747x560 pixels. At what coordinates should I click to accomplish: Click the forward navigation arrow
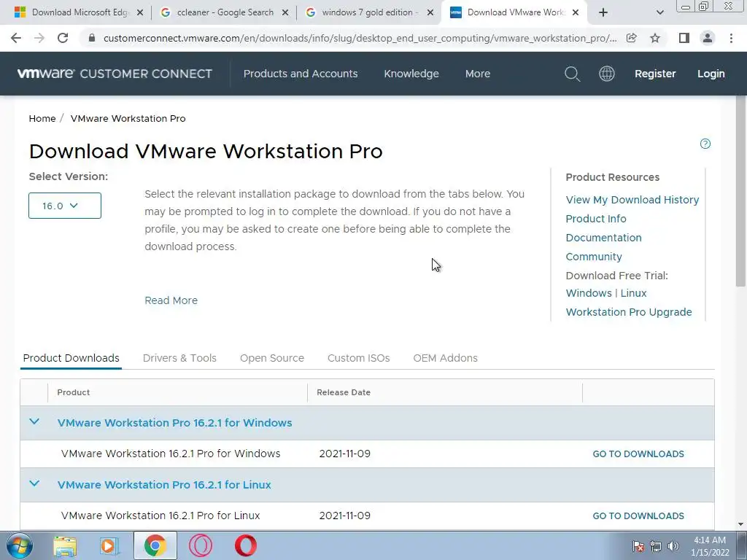point(39,38)
